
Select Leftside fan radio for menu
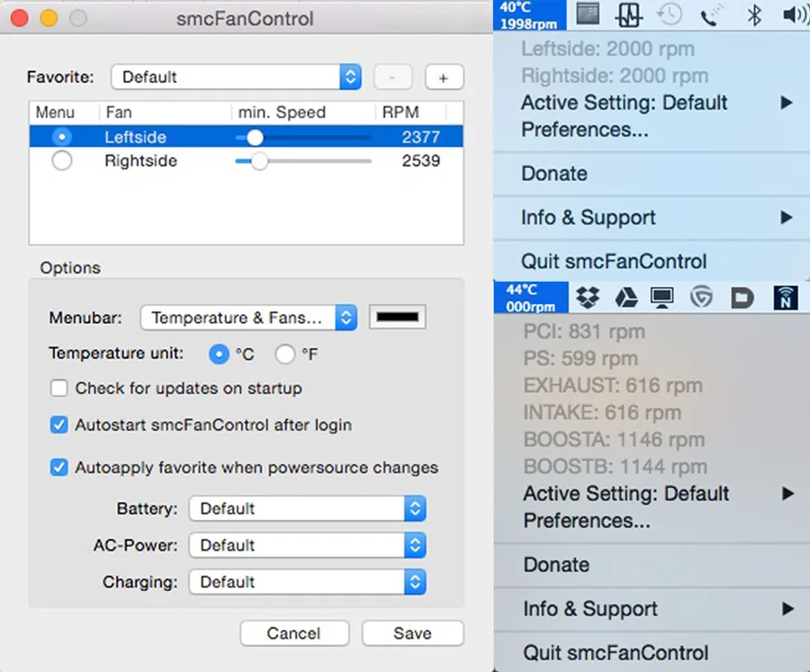(x=62, y=137)
